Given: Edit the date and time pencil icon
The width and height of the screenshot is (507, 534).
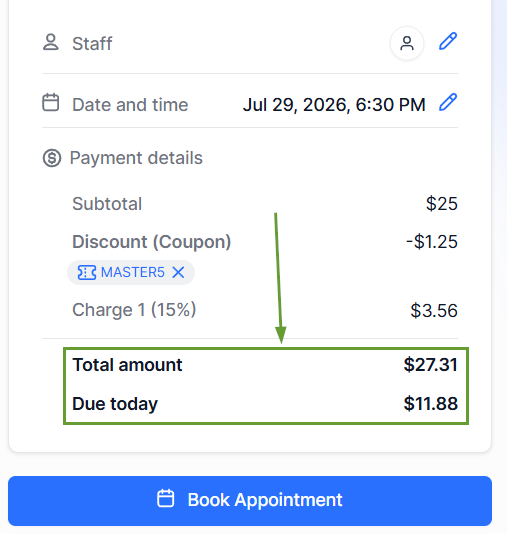Looking at the screenshot, I should [x=448, y=102].
